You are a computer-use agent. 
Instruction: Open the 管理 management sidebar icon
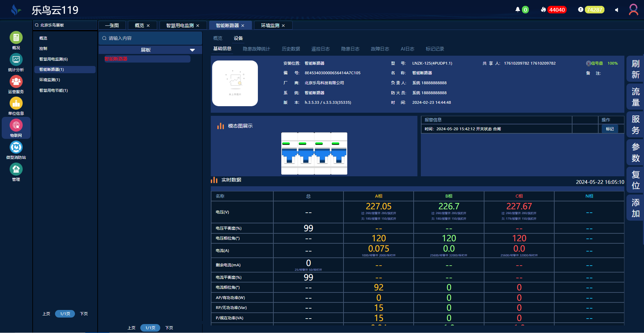click(16, 169)
